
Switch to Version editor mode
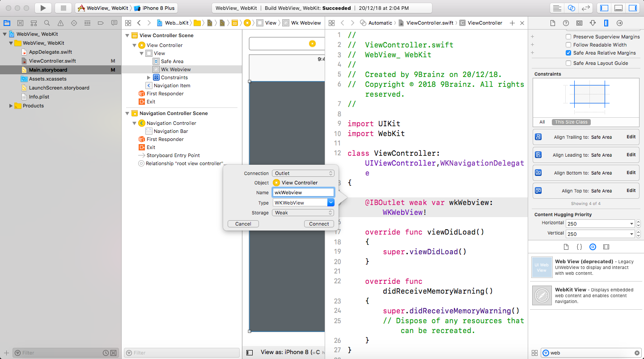[585, 8]
